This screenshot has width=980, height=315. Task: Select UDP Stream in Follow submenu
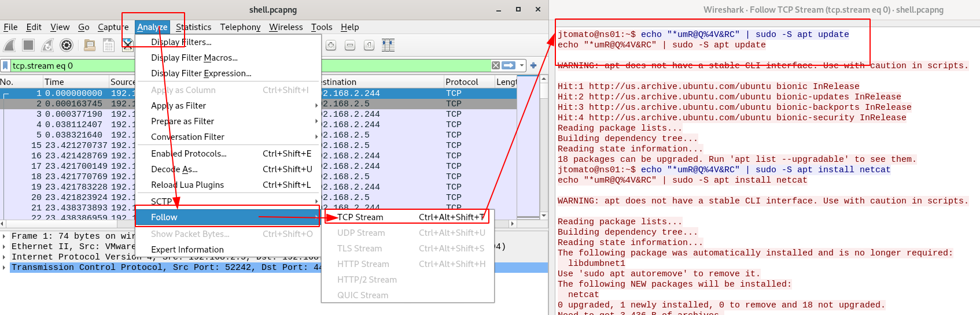click(x=407, y=232)
